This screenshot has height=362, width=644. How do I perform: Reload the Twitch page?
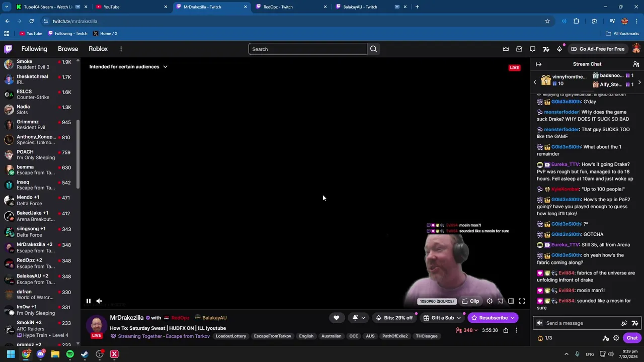coord(31,21)
